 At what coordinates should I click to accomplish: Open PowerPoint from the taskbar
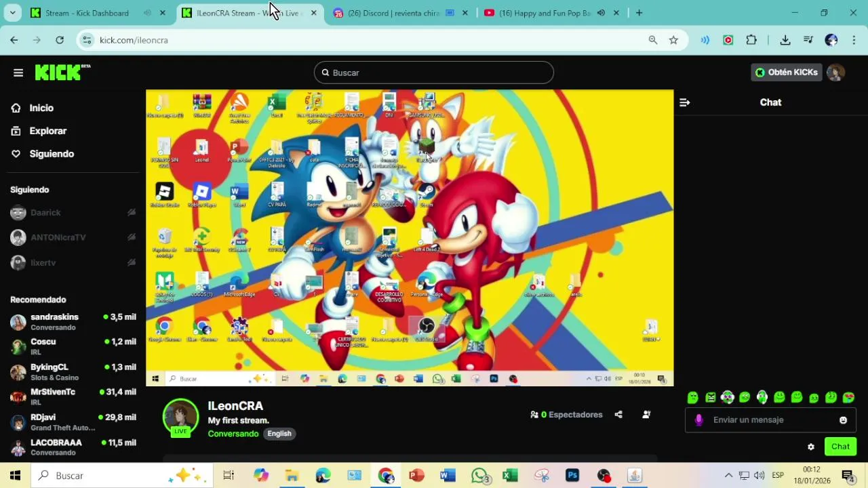(416, 476)
